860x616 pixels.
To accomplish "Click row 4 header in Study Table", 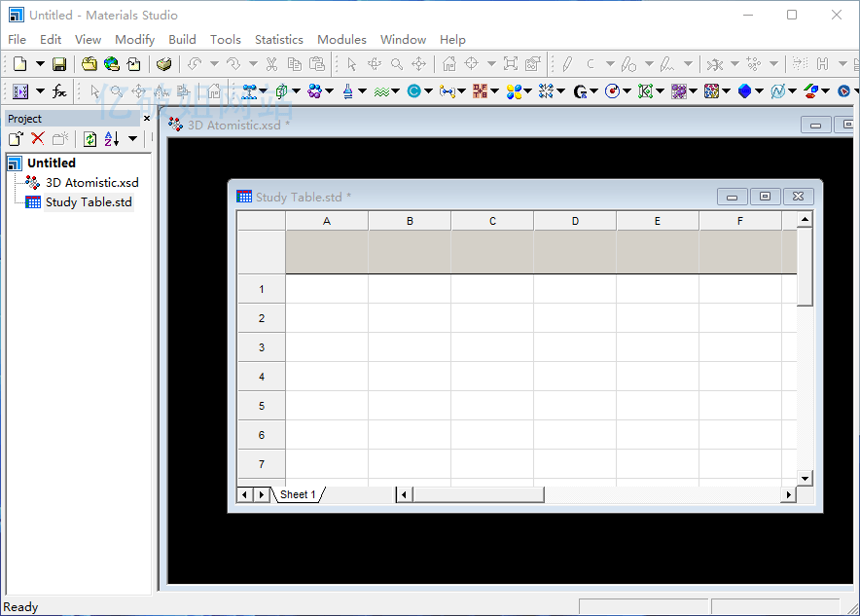I will coord(261,377).
